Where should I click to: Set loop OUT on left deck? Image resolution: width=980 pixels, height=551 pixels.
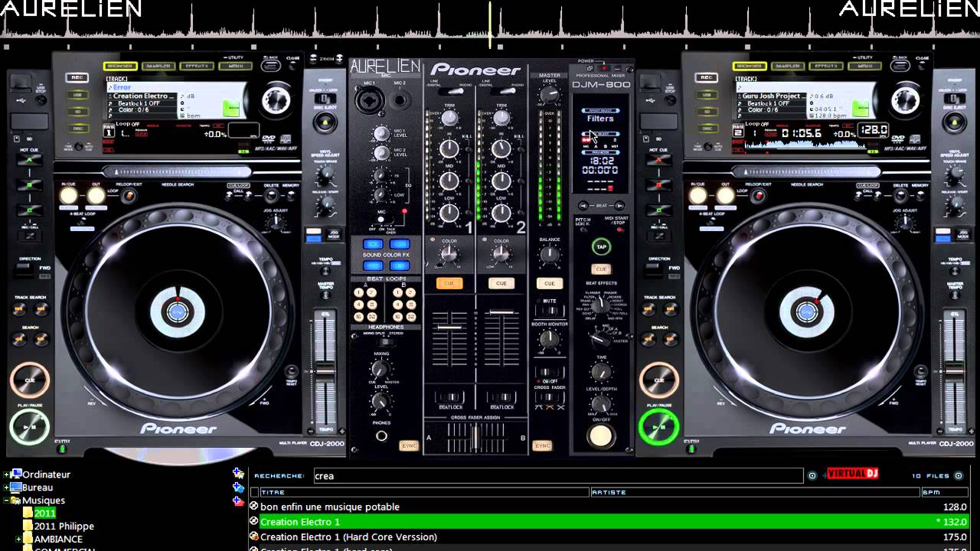pos(96,195)
